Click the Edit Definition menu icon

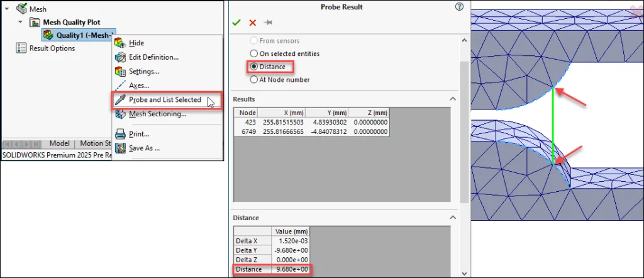point(120,57)
